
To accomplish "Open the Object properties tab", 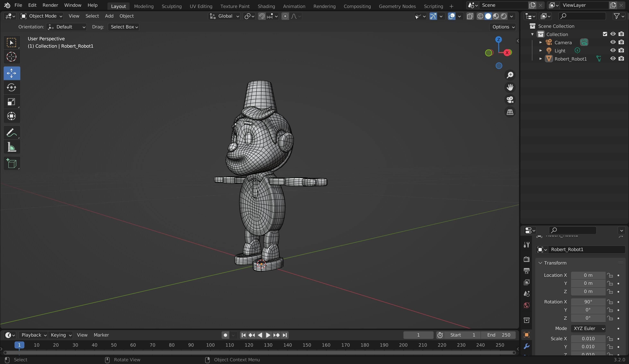I will pos(526,335).
